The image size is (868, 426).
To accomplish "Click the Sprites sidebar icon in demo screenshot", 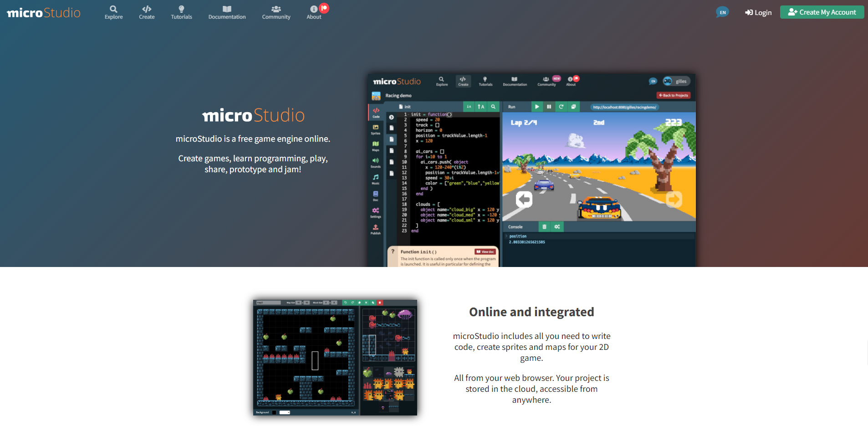I will [x=376, y=129].
